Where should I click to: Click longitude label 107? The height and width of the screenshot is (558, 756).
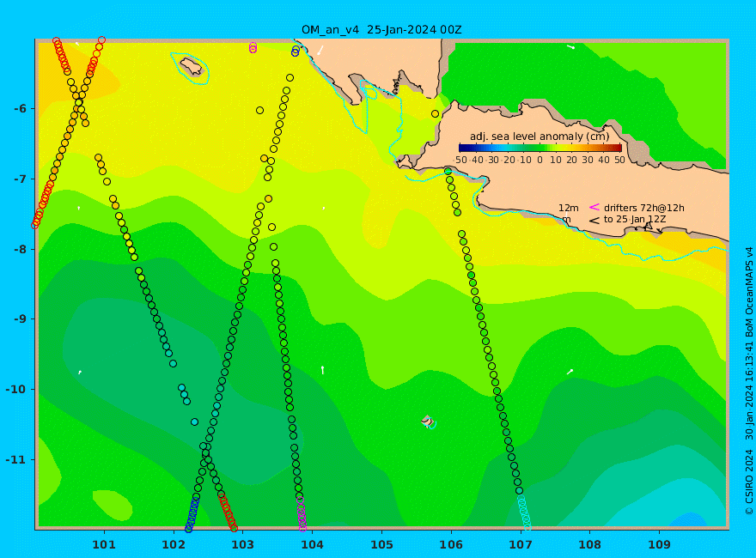tap(521, 544)
